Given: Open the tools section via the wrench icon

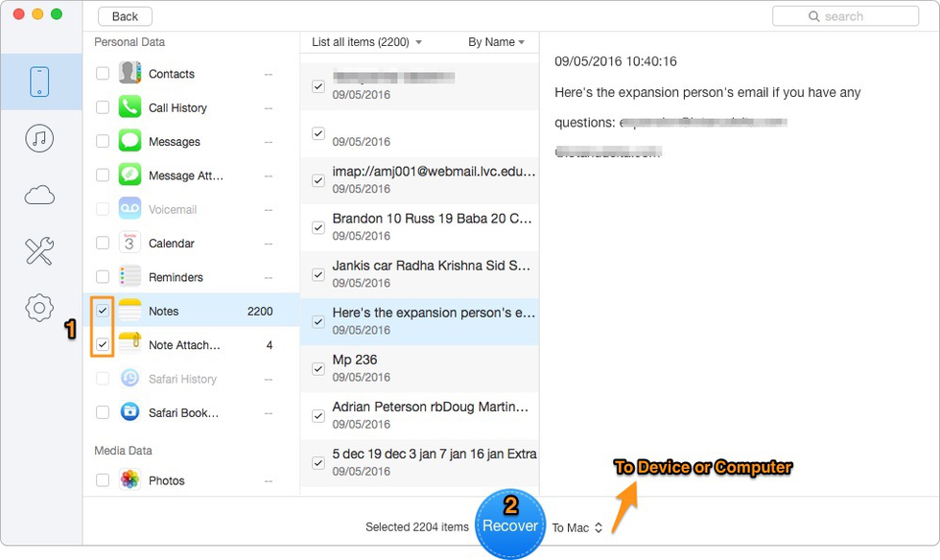Looking at the screenshot, I should click(x=38, y=251).
